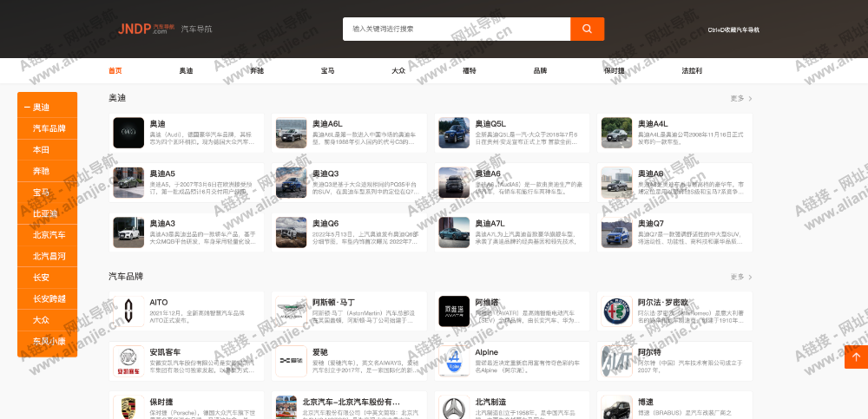
Task: Open the Audi four-rings logo thumbnail
Action: pyautogui.click(x=128, y=133)
